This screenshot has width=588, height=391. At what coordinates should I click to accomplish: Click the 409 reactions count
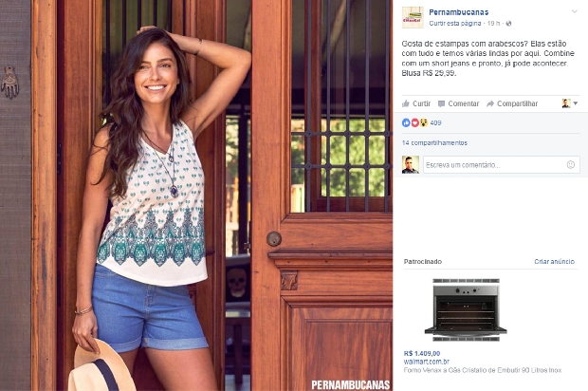click(x=435, y=122)
